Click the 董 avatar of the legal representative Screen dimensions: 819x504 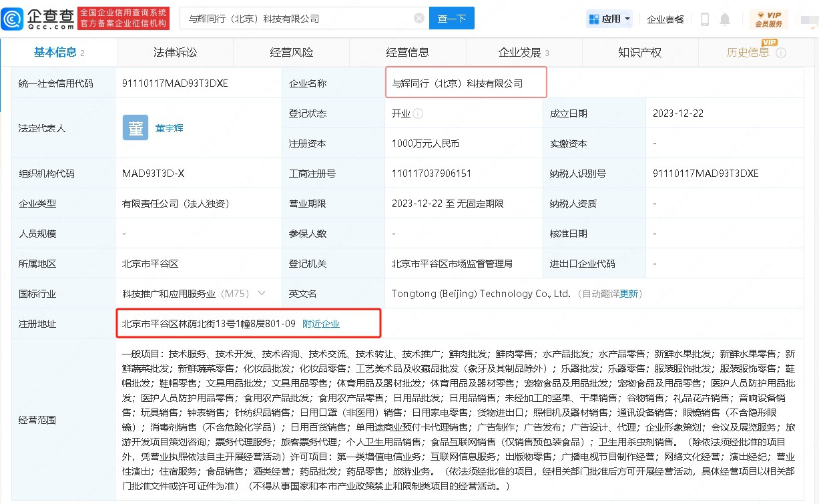[135, 128]
